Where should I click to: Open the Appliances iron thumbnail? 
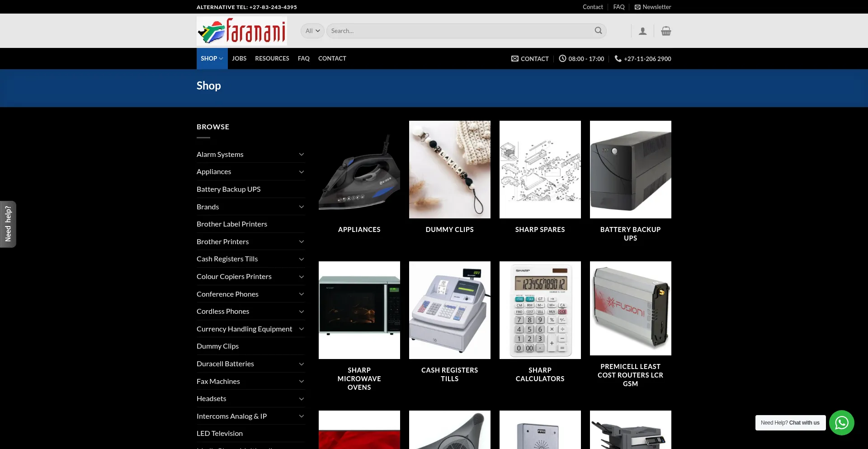point(359,170)
